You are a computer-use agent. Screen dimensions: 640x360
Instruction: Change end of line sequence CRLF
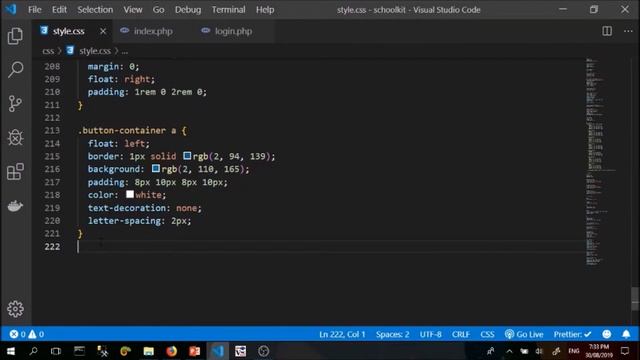point(461,334)
